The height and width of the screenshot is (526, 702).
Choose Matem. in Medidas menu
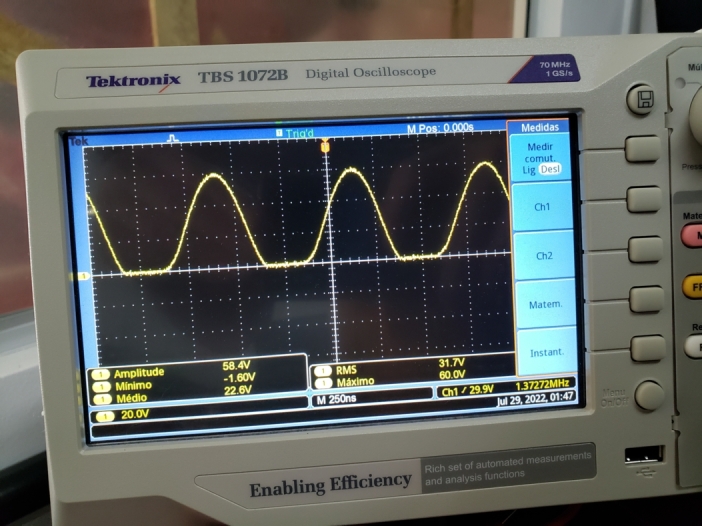tap(546, 304)
